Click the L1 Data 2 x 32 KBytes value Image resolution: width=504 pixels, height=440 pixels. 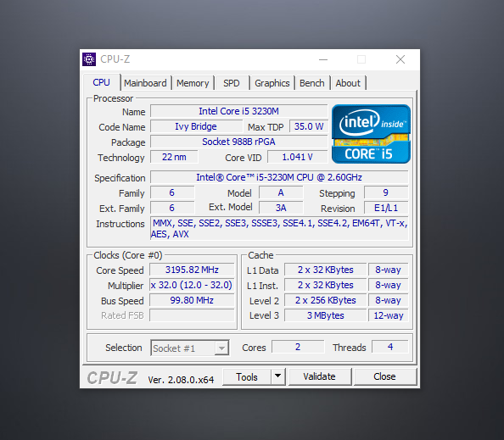click(325, 270)
